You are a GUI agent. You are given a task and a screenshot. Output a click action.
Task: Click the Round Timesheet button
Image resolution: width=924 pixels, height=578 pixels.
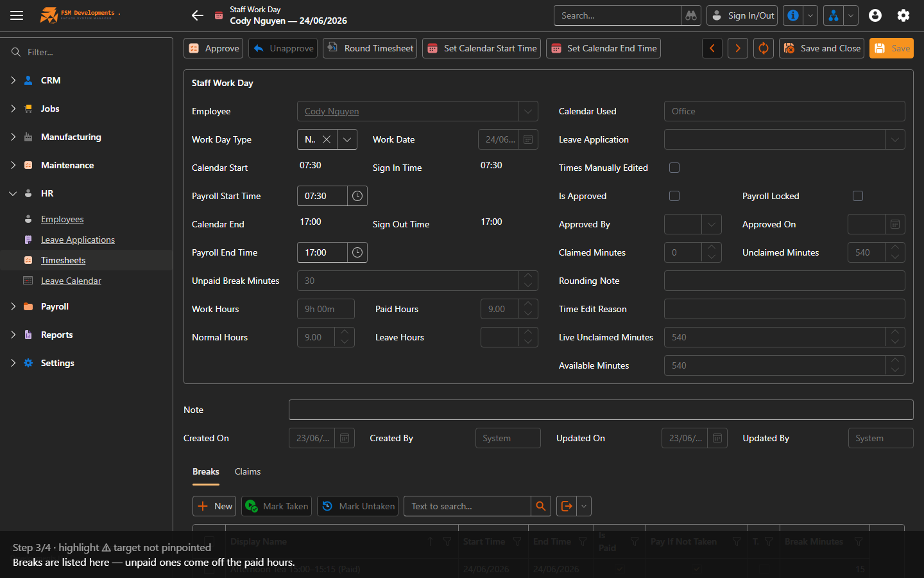[370, 48]
